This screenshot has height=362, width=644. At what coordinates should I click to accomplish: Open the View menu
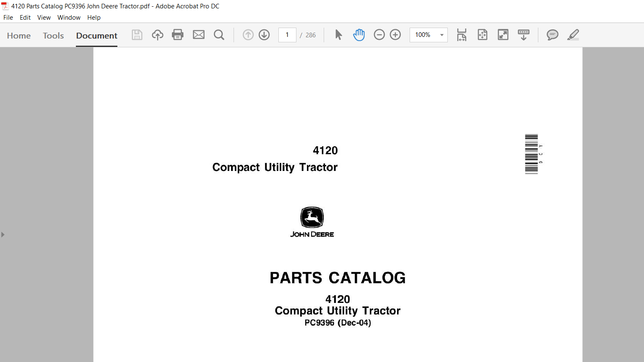[44, 18]
